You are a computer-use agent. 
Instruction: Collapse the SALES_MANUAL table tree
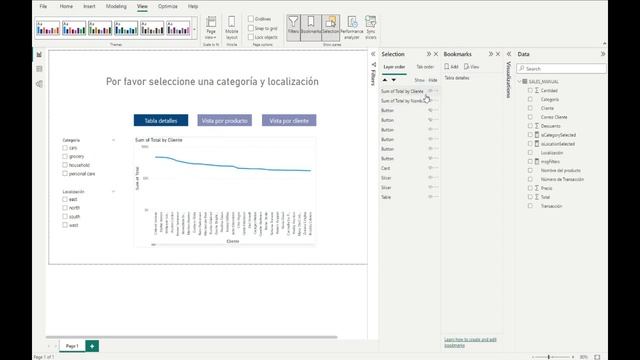519,82
